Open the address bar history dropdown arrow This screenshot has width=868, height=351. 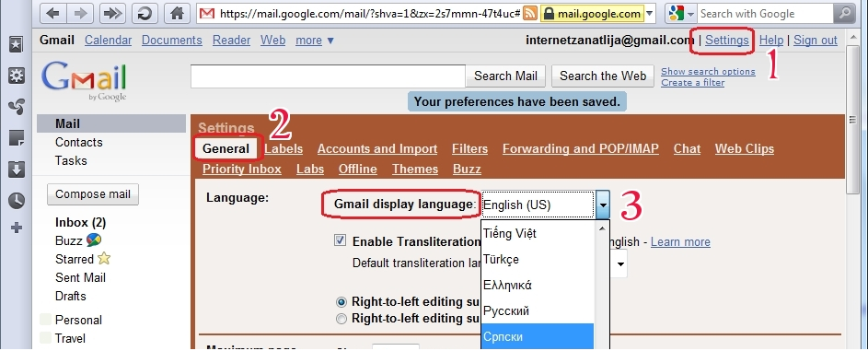[649, 13]
